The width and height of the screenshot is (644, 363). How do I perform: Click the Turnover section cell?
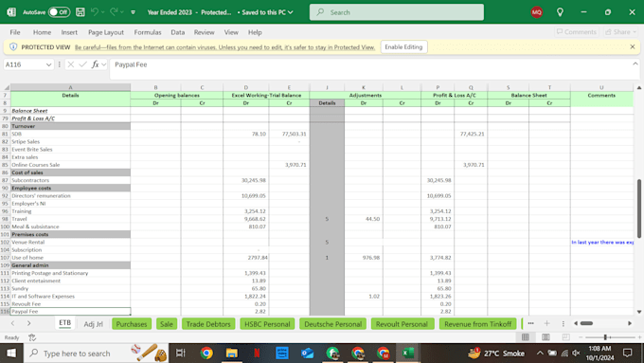click(x=70, y=126)
